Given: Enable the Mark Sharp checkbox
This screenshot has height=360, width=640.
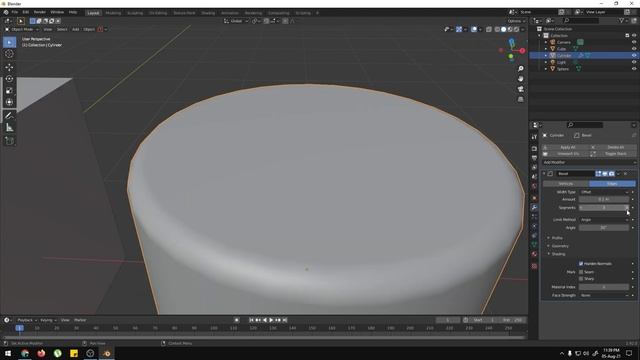Looking at the screenshot, I should click(581, 279).
